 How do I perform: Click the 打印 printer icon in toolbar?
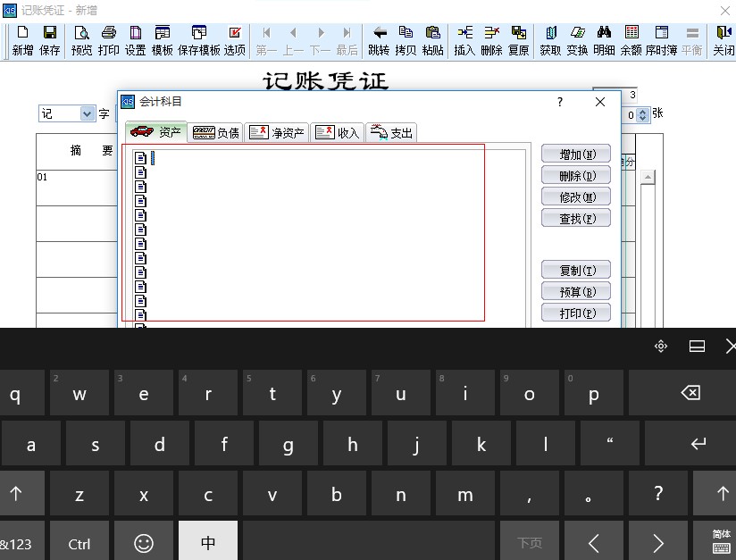108,40
